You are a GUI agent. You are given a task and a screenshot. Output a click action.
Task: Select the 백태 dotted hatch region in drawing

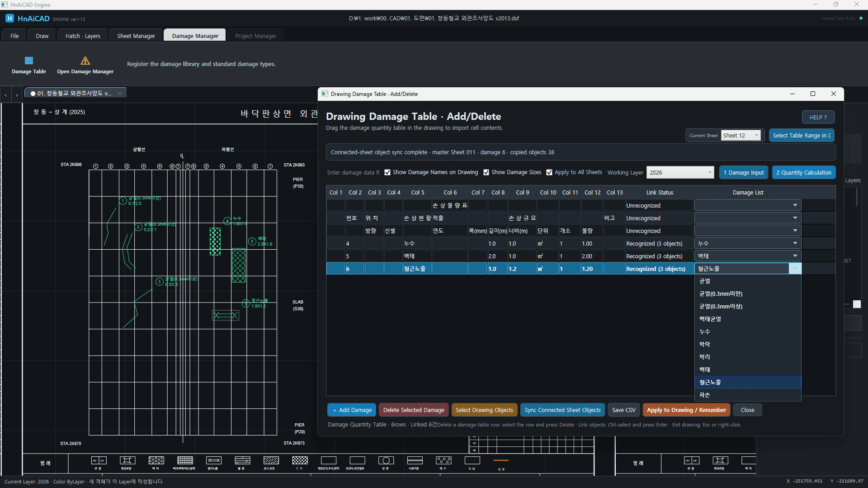(239, 265)
